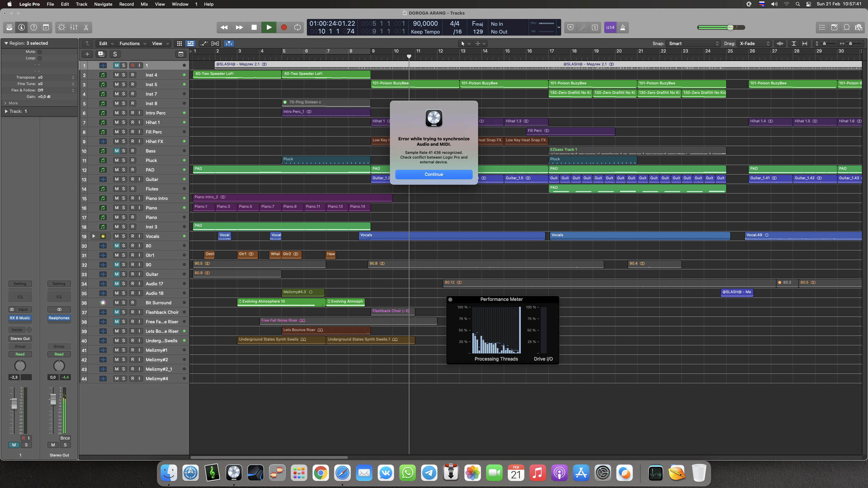Open the Functions dropdown menu
The height and width of the screenshot is (488, 868).
coord(133,43)
